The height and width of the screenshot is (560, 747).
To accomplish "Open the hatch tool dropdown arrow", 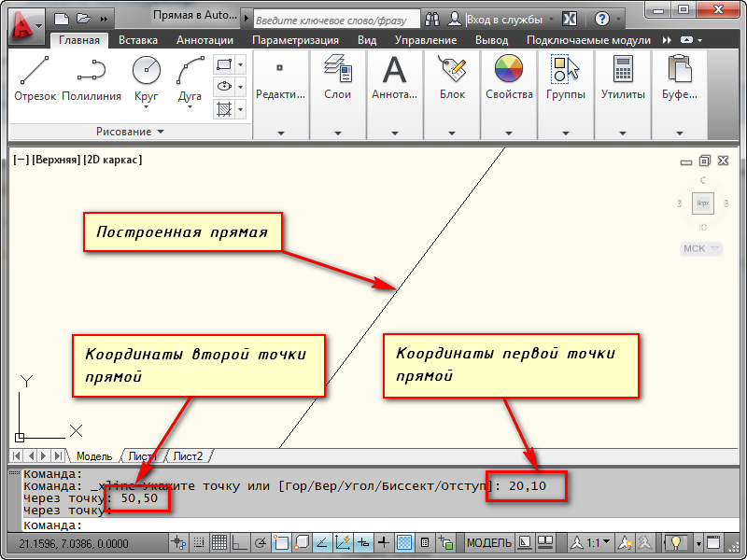I will pyautogui.click(x=241, y=109).
